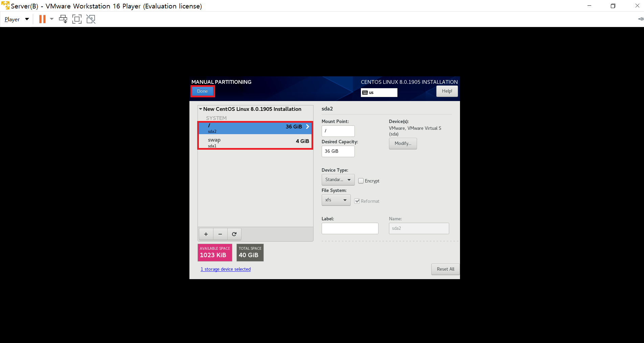Click Reset All button
Viewport: 644px width, 343px height.
[445, 269]
